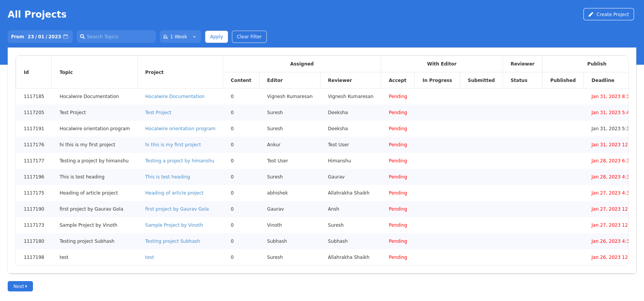
Task: Focus the Search Topics input field
Action: pyautogui.click(x=119, y=37)
